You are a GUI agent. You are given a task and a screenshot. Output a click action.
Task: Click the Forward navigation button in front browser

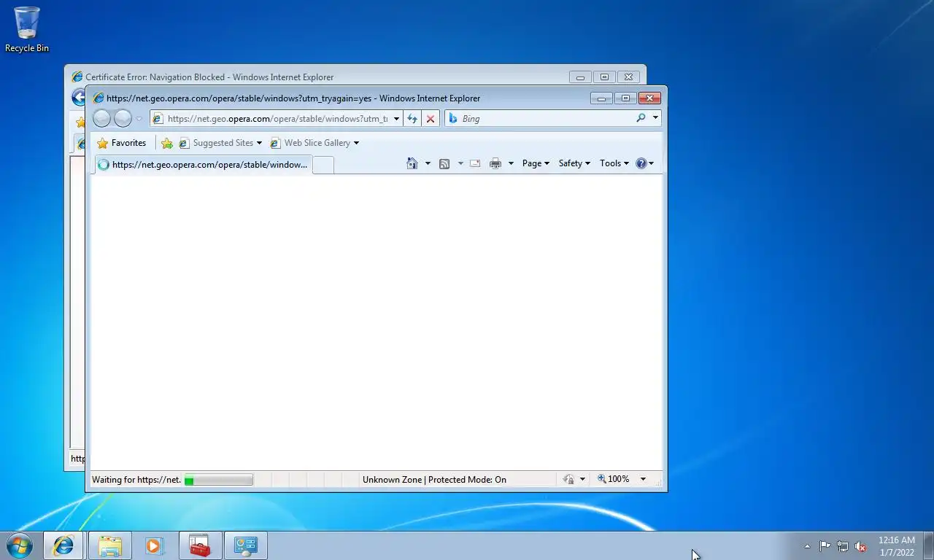[x=123, y=118]
